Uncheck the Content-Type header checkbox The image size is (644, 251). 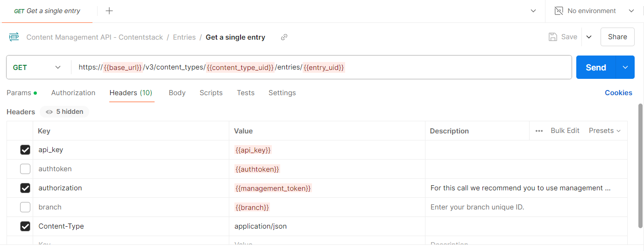tap(25, 226)
